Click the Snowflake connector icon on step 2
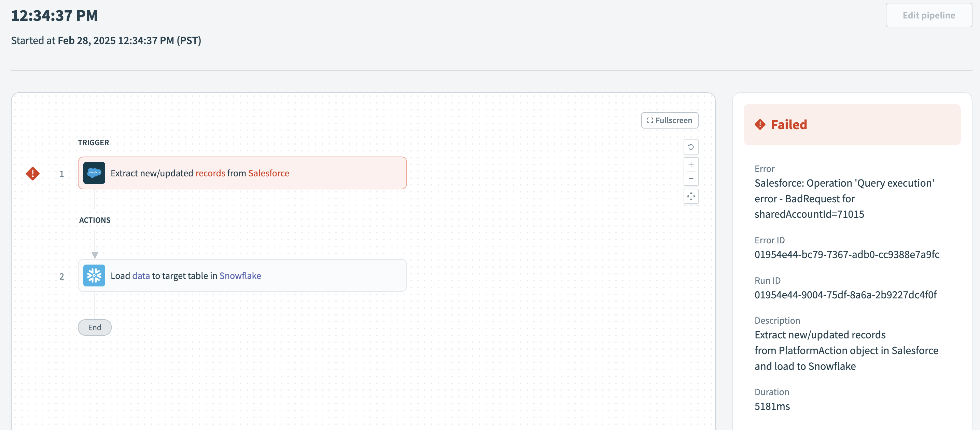Viewport: 980px width, 430px height. (94, 276)
